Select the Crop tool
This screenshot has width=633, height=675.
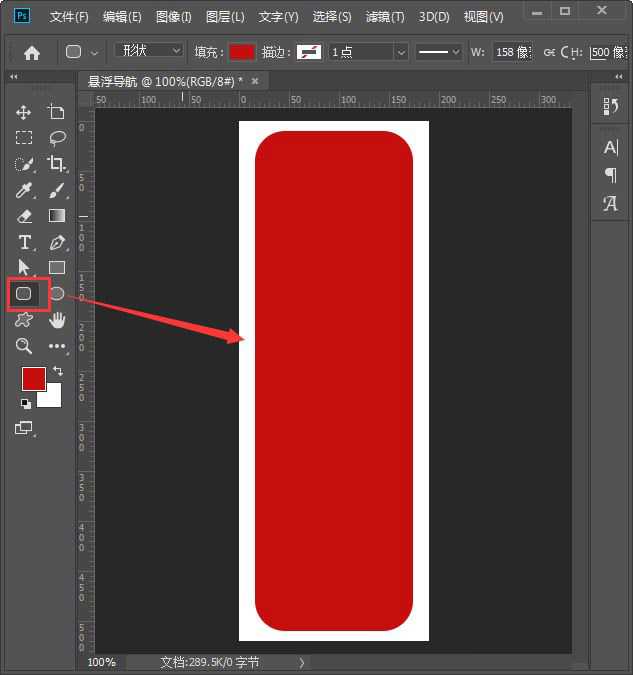tap(57, 164)
